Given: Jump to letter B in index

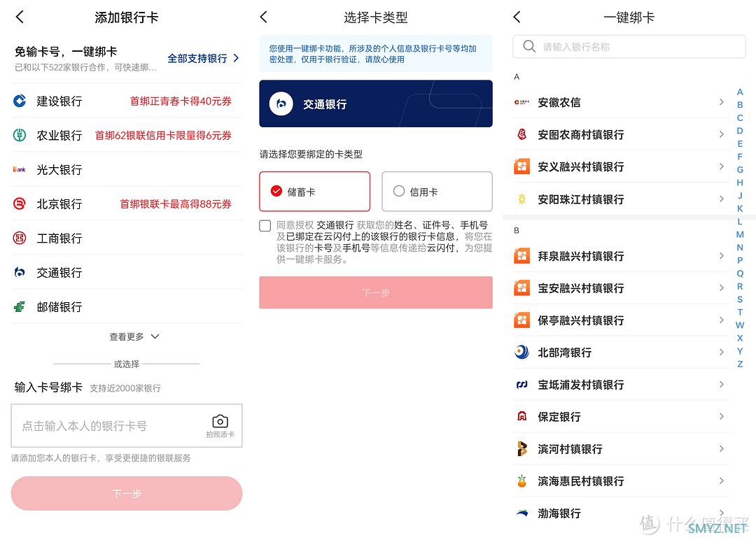Looking at the screenshot, I should pos(740,105).
